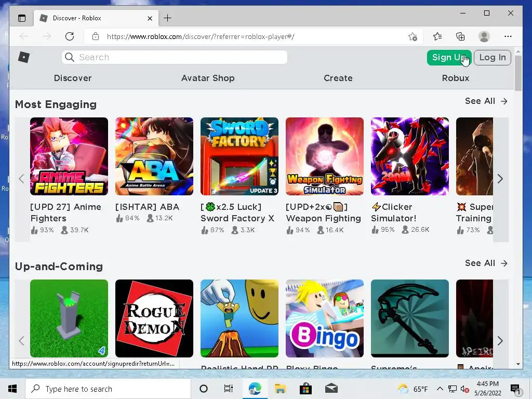Open the notification center icon
The width and height of the screenshot is (532, 399).
[x=515, y=390]
